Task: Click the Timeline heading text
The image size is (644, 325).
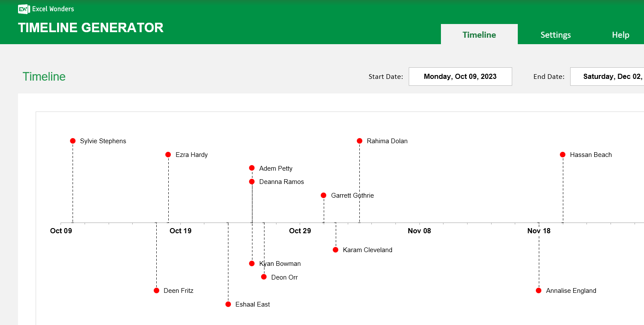Action: tap(44, 76)
